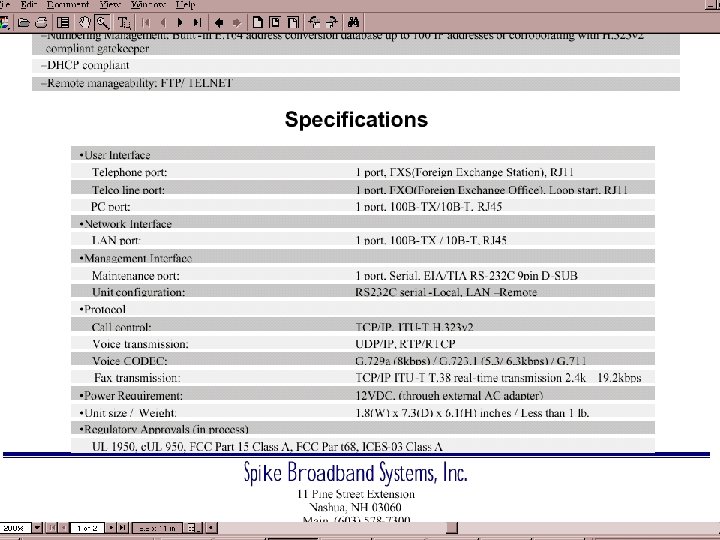Click the Go to previous view arrow
The width and height of the screenshot is (720, 540).
coord(219,22)
